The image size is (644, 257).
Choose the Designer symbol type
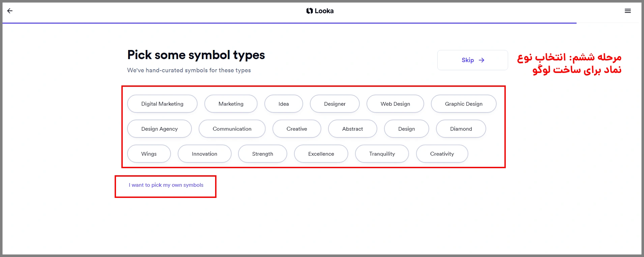pyautogui.click(x=334, y=104)
